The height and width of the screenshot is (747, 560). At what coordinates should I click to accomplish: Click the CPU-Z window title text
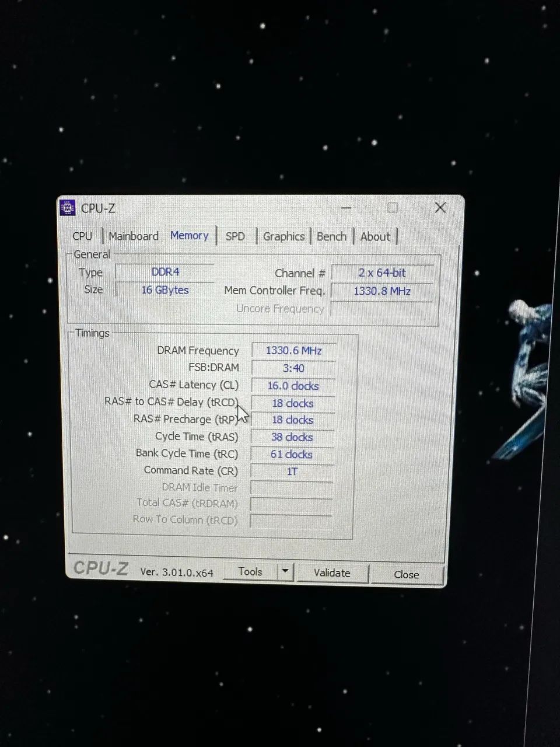tap(98, 208)
